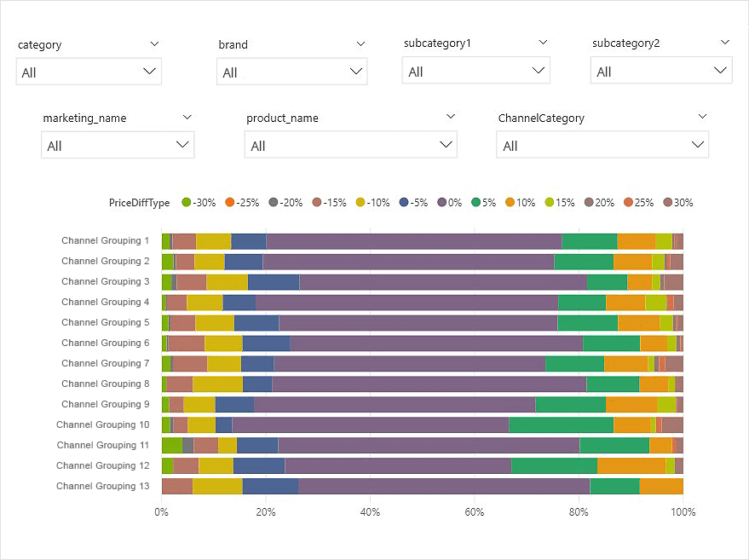749x560 pixels.
Task: Select the 15% legend color marker
Action: click(550, 202)
